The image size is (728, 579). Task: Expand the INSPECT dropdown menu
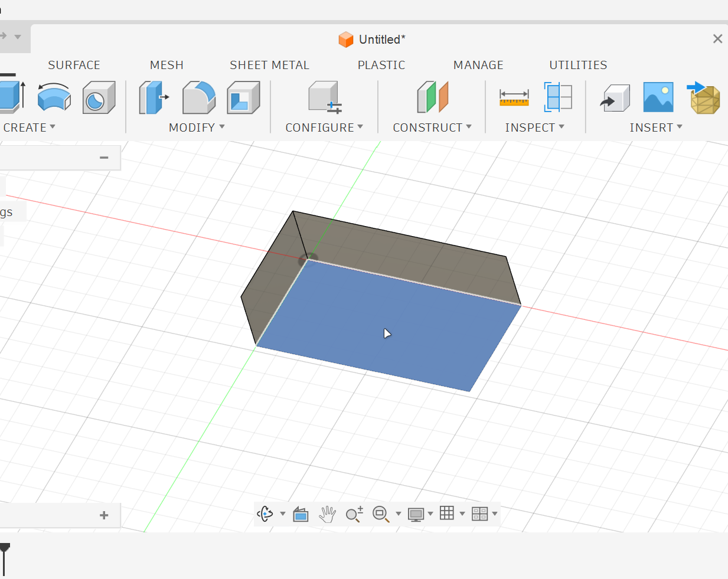[535, 127]
